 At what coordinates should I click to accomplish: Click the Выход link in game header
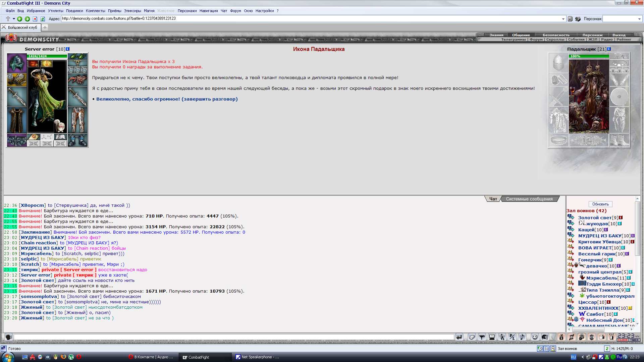click(619, 35)
